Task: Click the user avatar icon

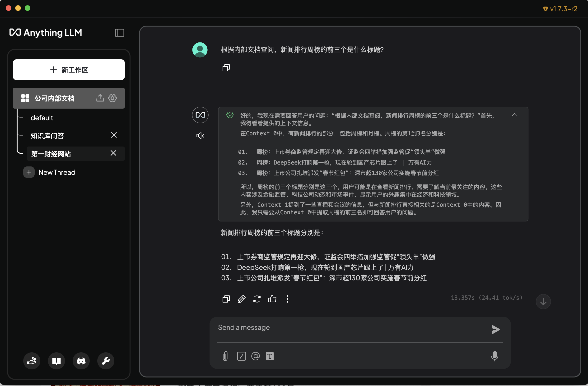Action: click(200, 50)
